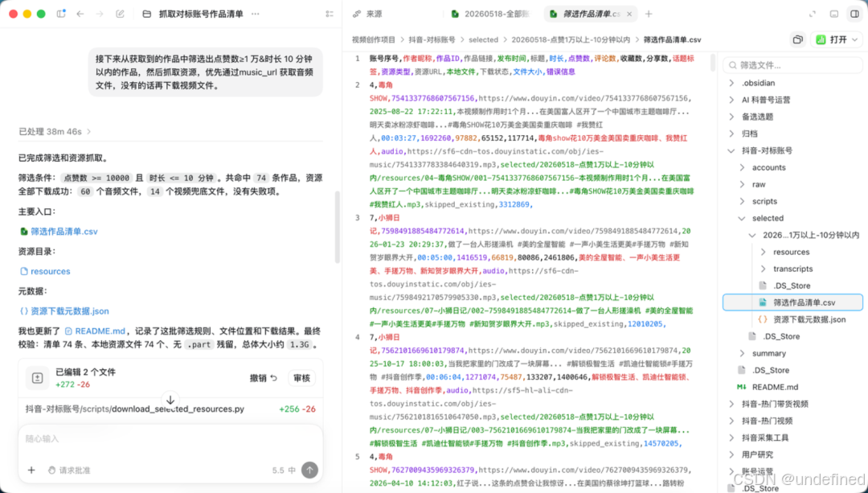This screenshot has width=868, height=493.
Task: Expand the 抖音-热门视频 folder
Action: [732, 421]
